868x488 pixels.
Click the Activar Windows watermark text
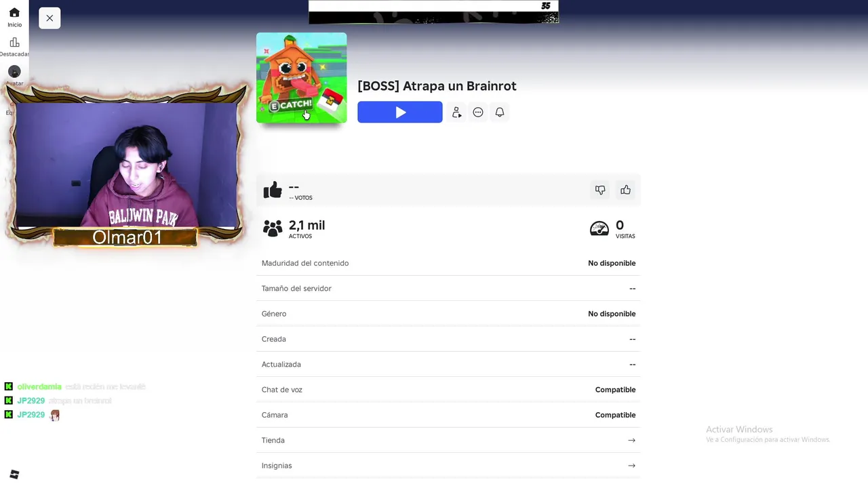pyautogui.click(x=739, y=430)
